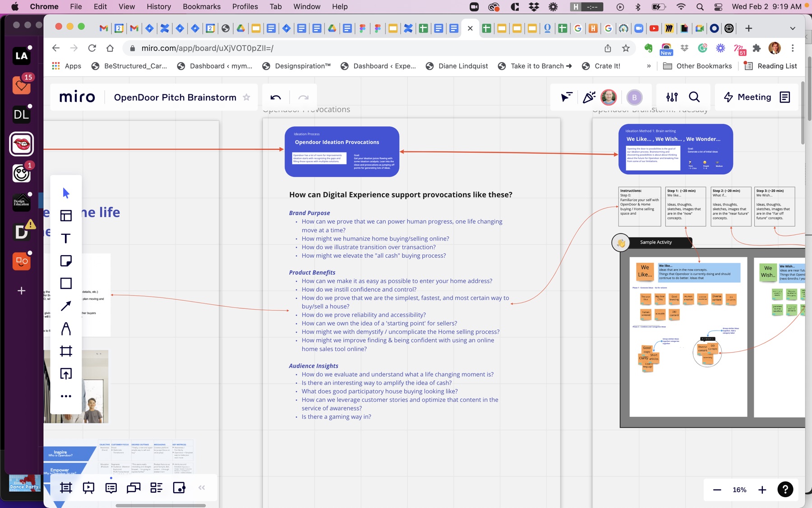The image size is (812, 508).
Task: Open Other Bookmarks folder
Action: 697,66
